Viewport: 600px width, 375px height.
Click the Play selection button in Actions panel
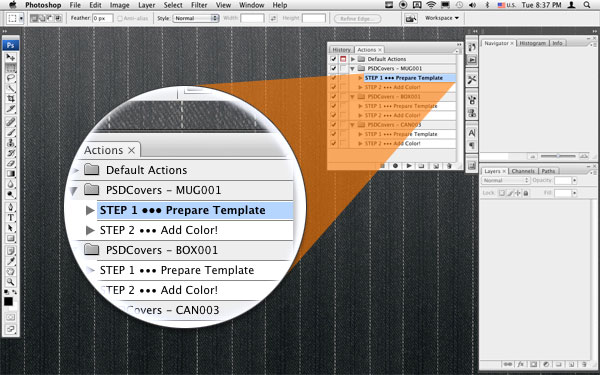[409, 166]
